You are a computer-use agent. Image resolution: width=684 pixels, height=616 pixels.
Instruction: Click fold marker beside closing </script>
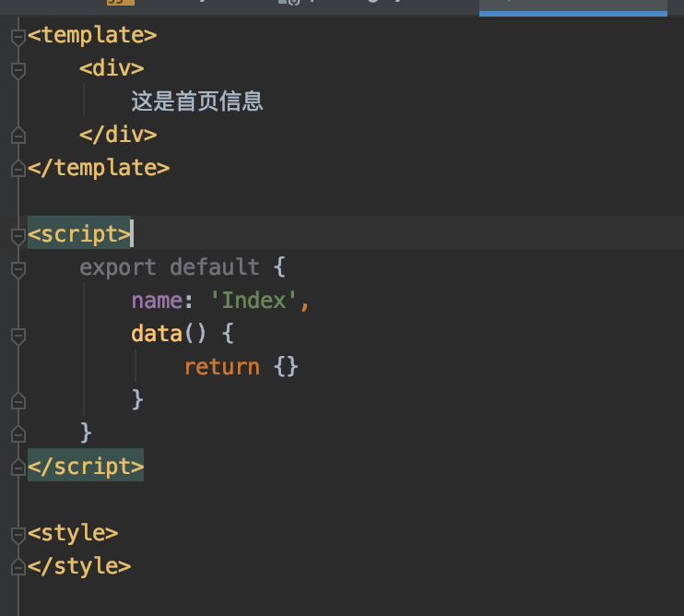tap(18, 468)
